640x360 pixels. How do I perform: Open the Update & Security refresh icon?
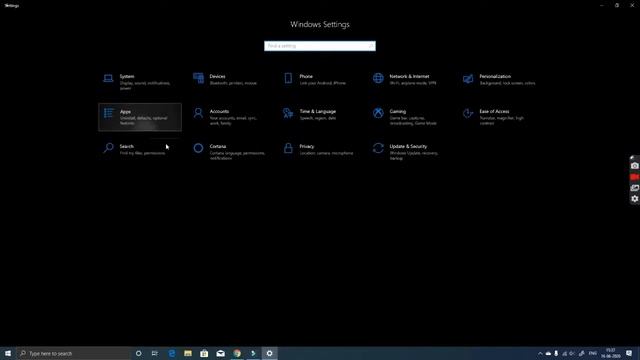click(378, 148)
